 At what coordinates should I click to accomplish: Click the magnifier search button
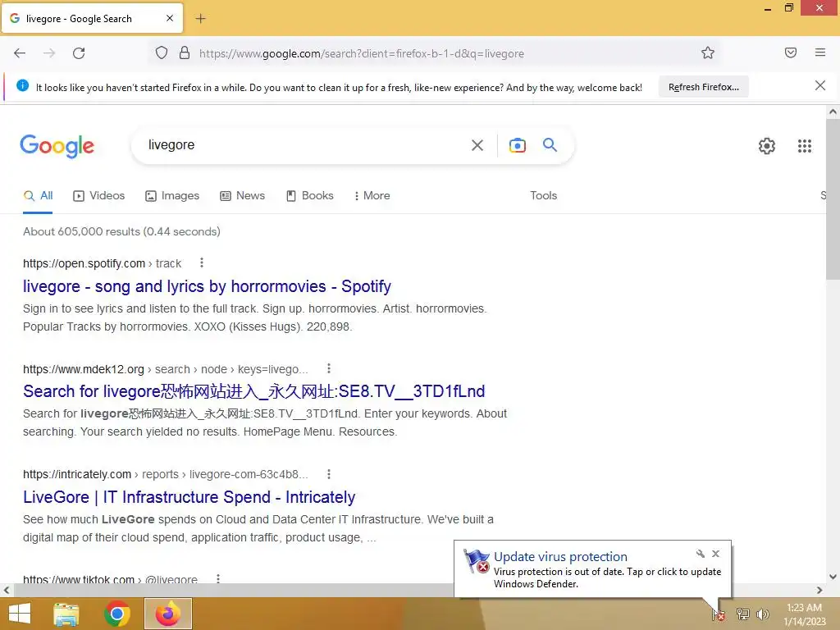coord(550,144)
